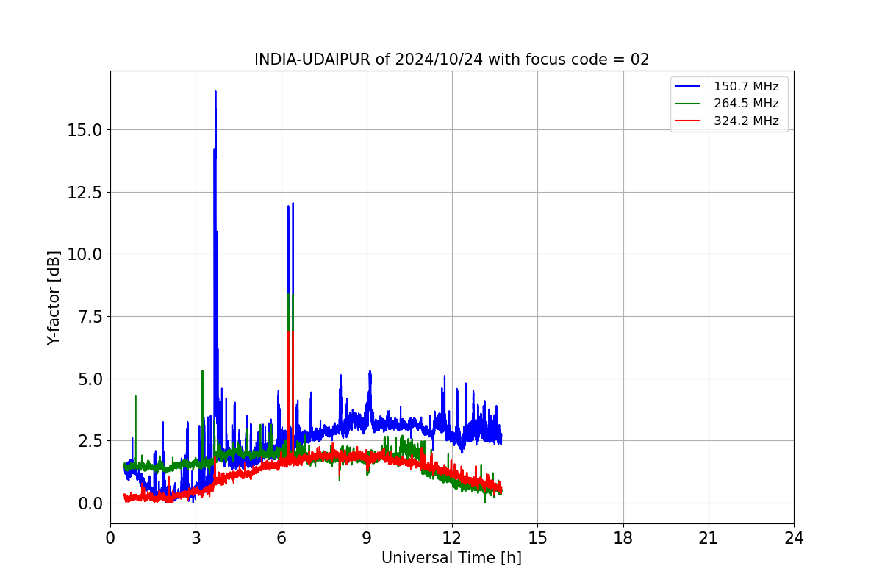882x588 pixels.
Task: Click the x-axis tick label 18
Action: [x=623, y=538]
